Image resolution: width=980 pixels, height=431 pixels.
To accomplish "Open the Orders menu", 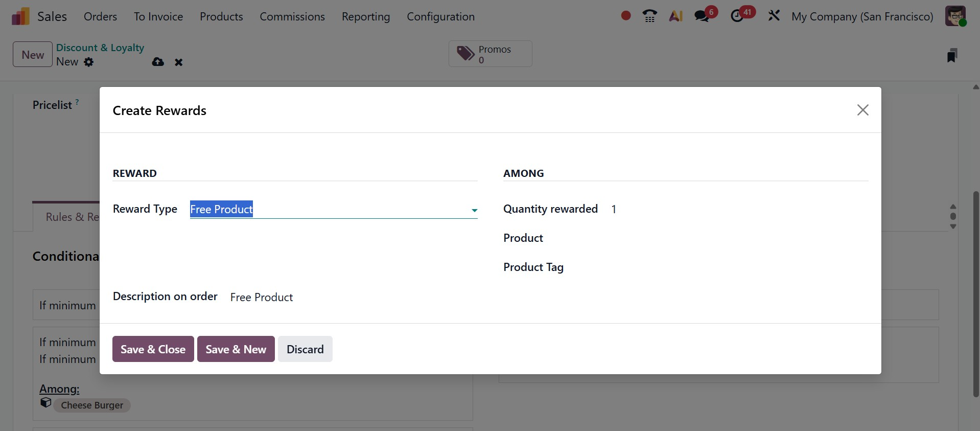I will point(100,16).
